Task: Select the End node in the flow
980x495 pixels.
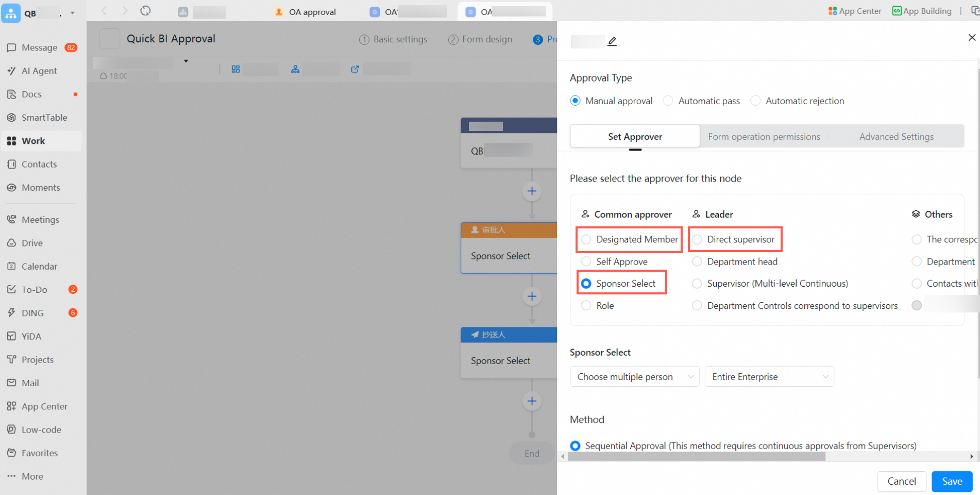Action: pos(532,453)
